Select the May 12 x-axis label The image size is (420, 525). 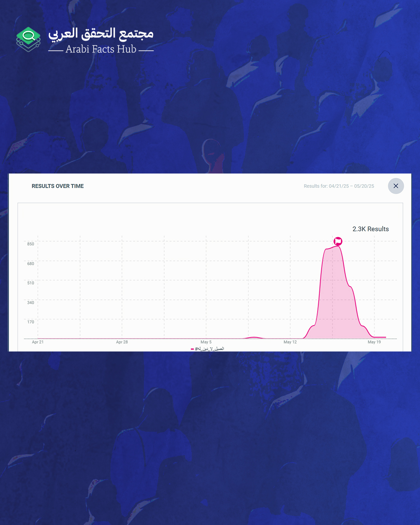[x=290, y=342]
